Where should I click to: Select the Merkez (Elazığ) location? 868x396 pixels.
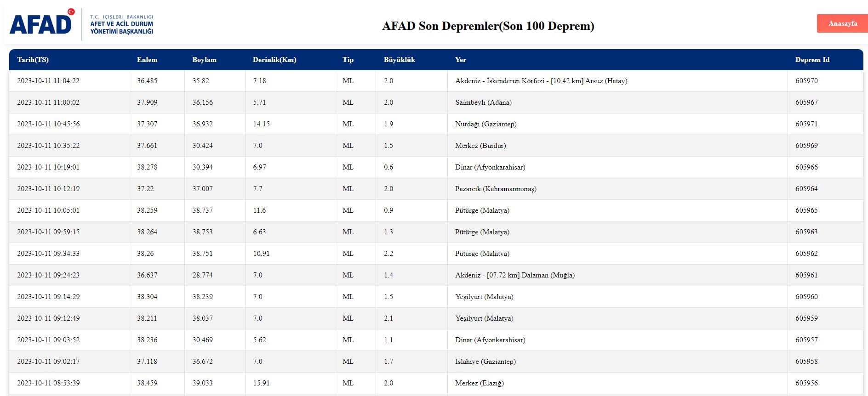coord(480,383)
